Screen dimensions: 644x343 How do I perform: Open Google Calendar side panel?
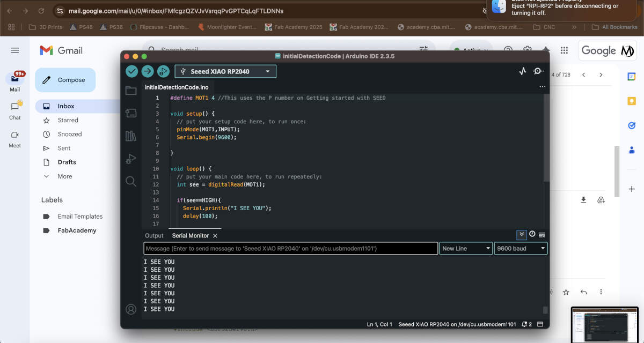tap(632, 77)
